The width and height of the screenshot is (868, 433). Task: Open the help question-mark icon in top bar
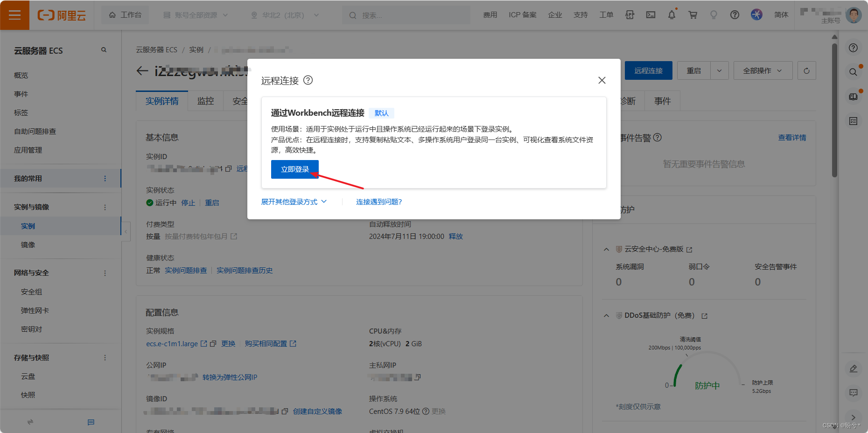click(735, 15)
